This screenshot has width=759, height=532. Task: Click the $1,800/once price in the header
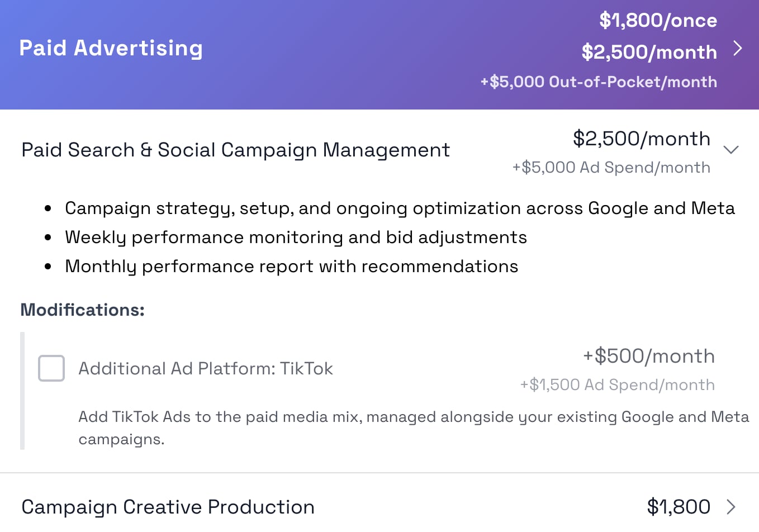coord(658,21)
